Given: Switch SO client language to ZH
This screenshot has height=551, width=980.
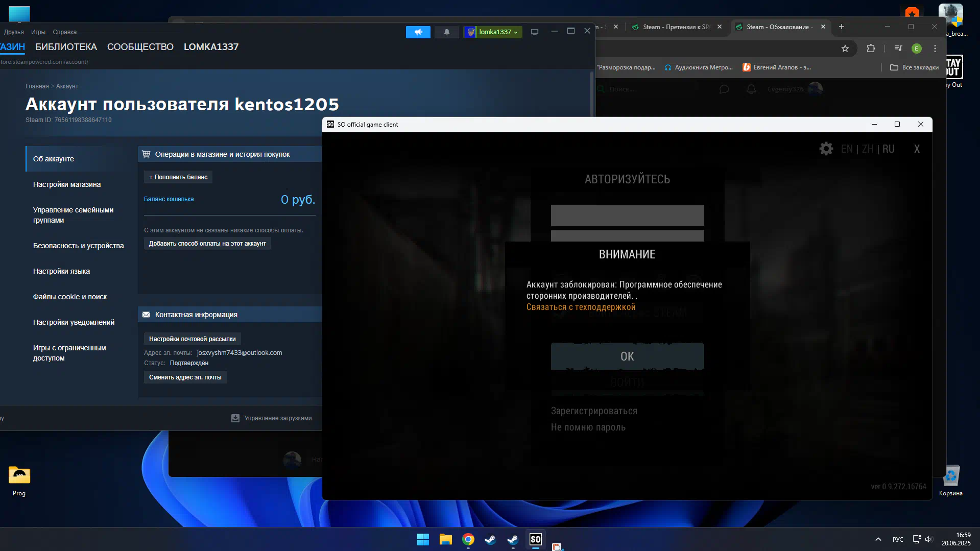Looking at the screenshot, I should (868, 149).
